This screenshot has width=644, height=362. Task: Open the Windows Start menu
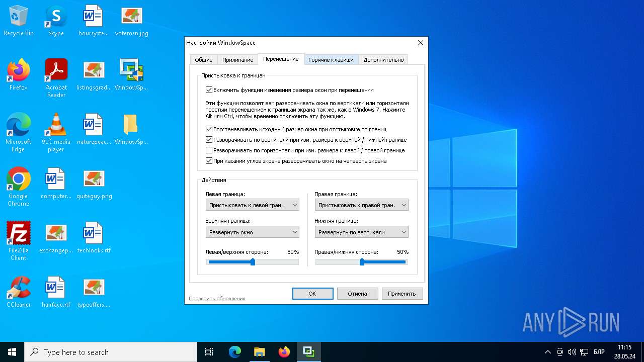coord(12,352)
